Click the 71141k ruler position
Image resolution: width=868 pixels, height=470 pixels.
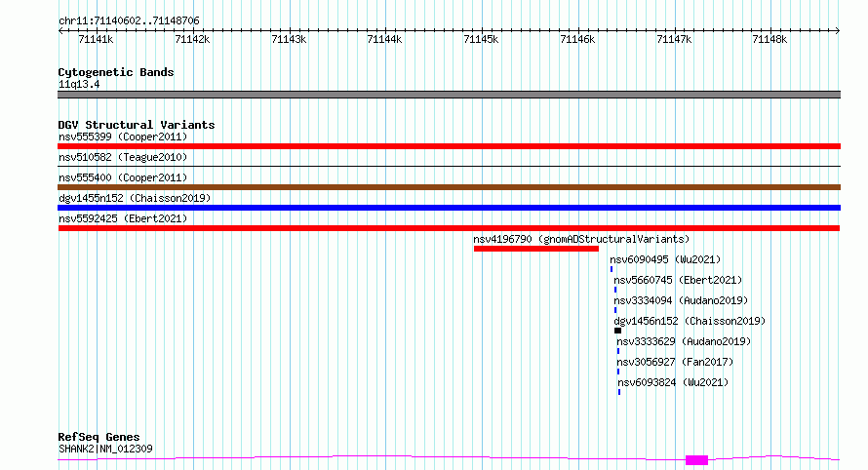(96, 39)
